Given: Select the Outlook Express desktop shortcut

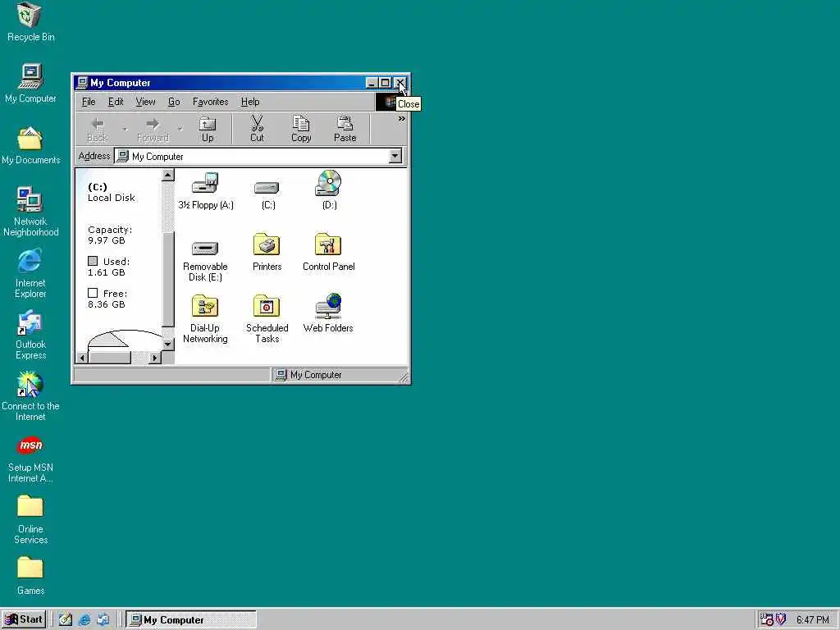Looking at the screenshot, I should [x=30, y=335].
